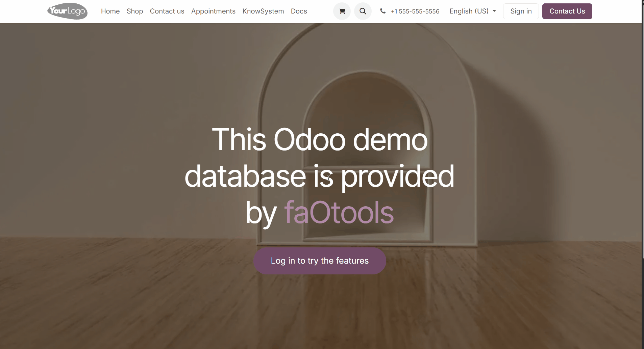Click the YourLogo site logo

click(x=67, y=11)
